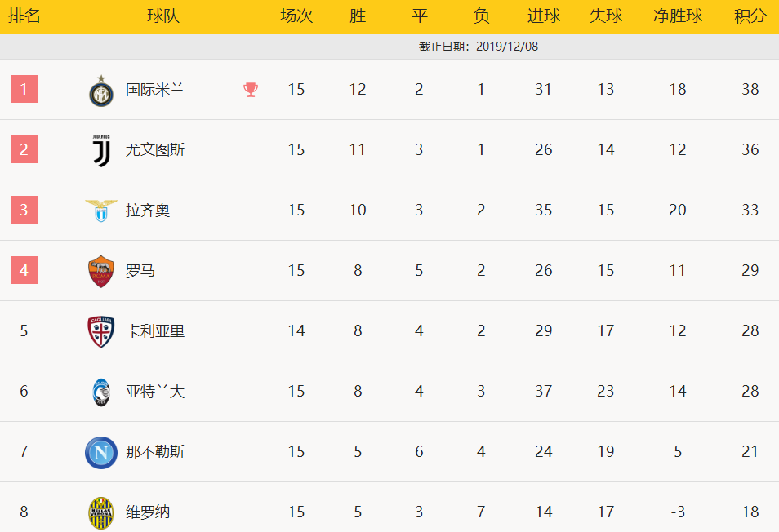The image size is (779, 532).
Task: Click the Hellas Verona badge
Action: coord(101,513)
